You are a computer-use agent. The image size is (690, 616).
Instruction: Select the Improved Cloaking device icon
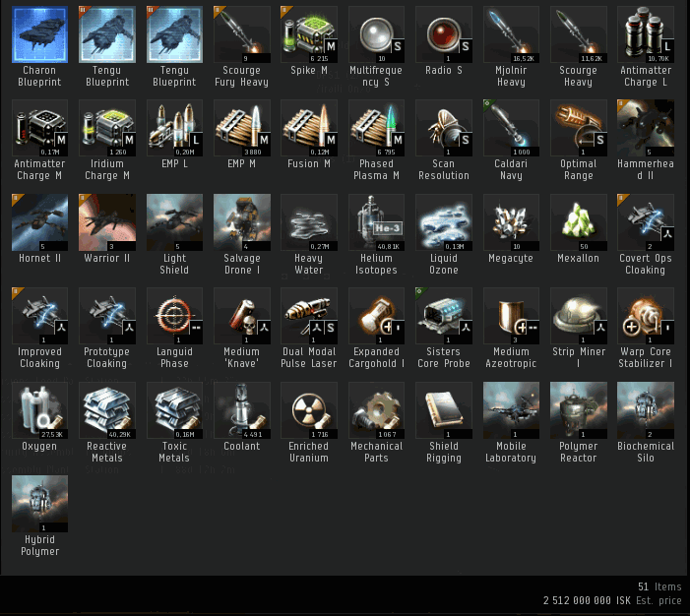coord(39,316)
